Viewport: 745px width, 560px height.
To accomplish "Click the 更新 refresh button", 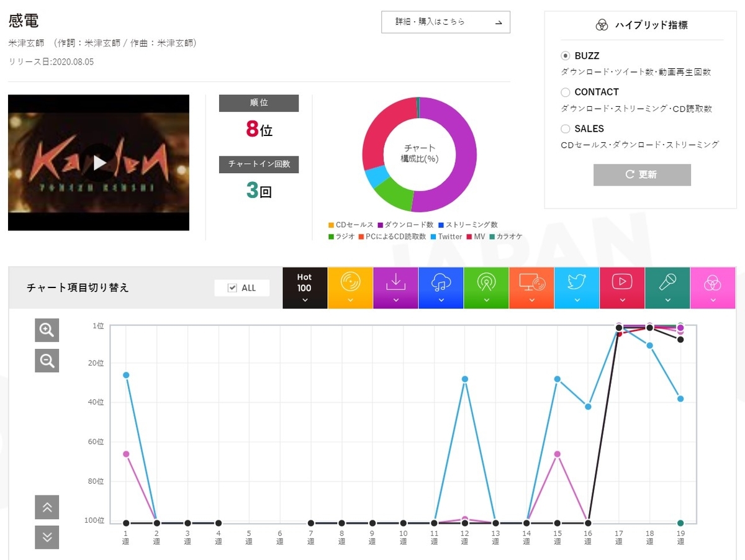I will point(642,174).
